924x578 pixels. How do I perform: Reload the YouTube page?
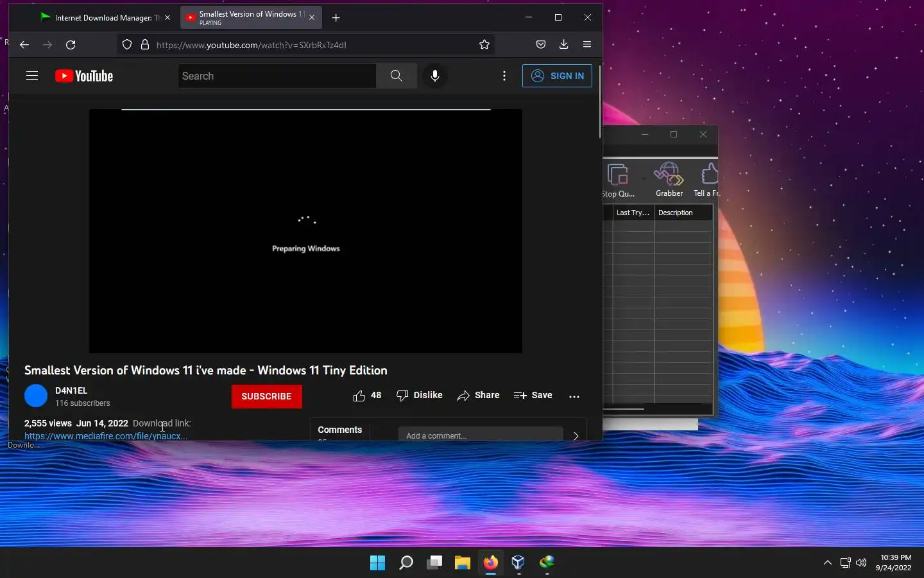(71, 44)
